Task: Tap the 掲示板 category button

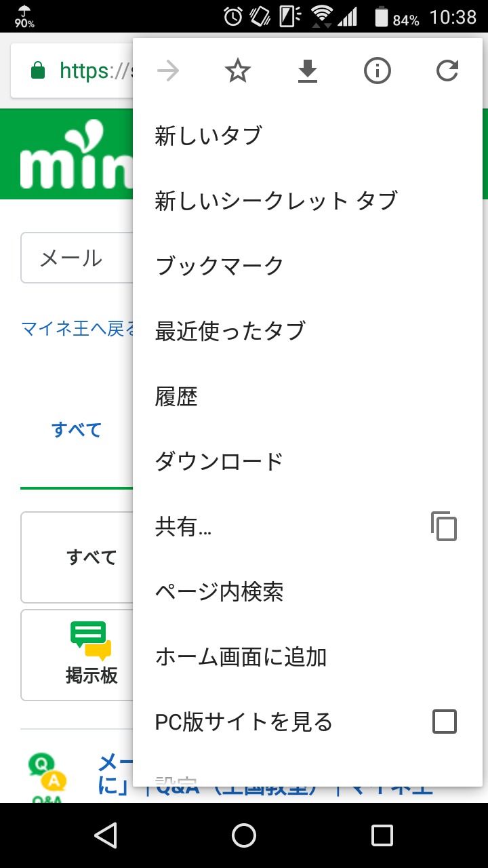Action: (77, 654)
